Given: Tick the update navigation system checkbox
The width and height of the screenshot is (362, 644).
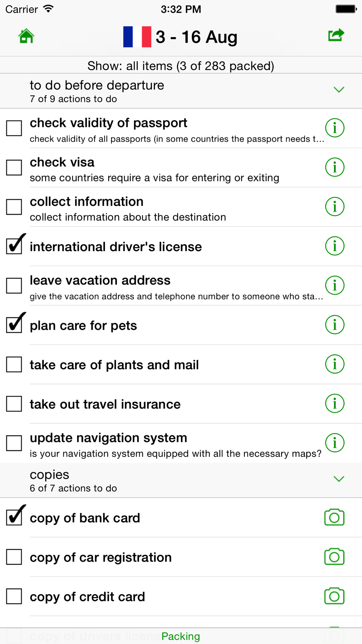Looking at the screenshot, I should [x=14, y=443].
